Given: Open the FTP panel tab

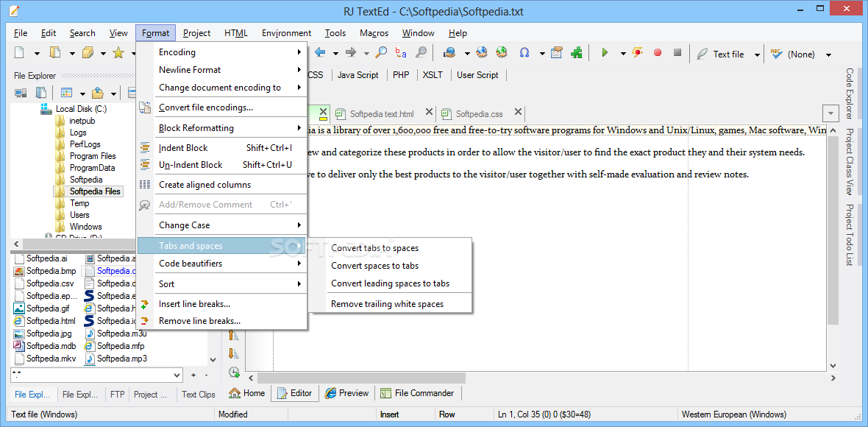Looking at the screenshot, I should click(117, 395).
